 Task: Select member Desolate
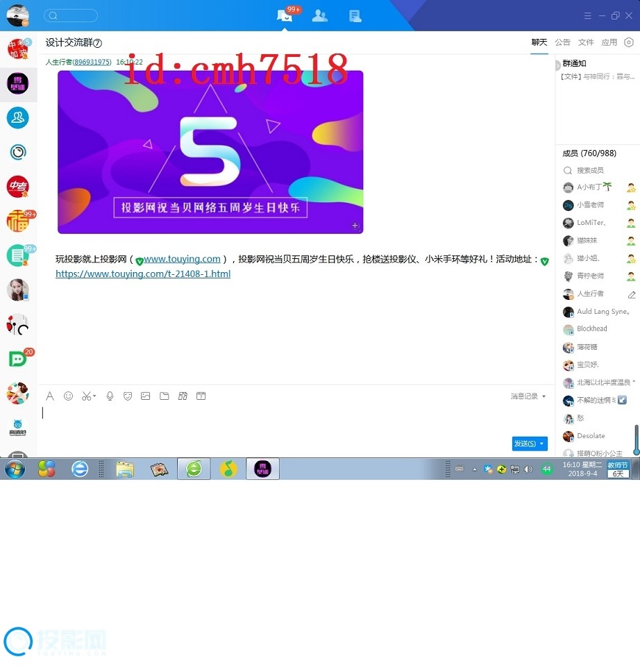point(597,436)
